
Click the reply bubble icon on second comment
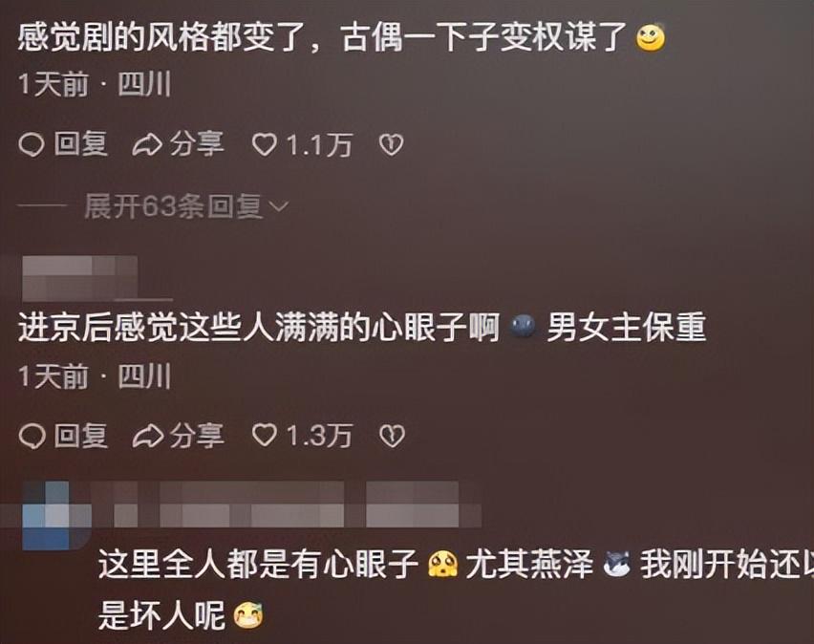(x=32, y=437)
